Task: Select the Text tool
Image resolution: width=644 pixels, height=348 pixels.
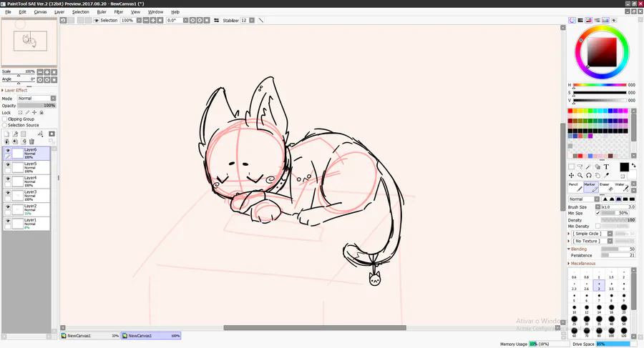Action: pyautogui.click(x=606, y=166)
